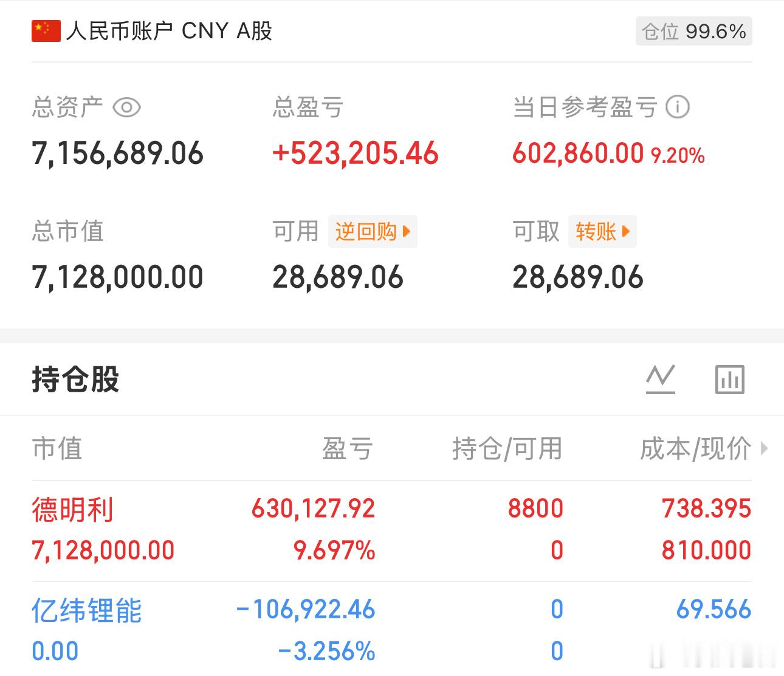Click daily profit value 602,860.00
This screenshot has width=784, height=676.
click(x=578, y=153)
